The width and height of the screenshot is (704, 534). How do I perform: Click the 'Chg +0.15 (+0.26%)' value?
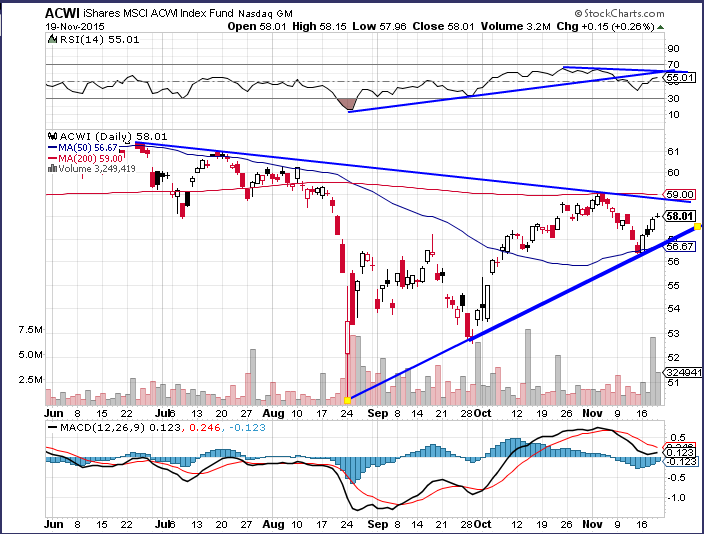(x=606, y=26)
